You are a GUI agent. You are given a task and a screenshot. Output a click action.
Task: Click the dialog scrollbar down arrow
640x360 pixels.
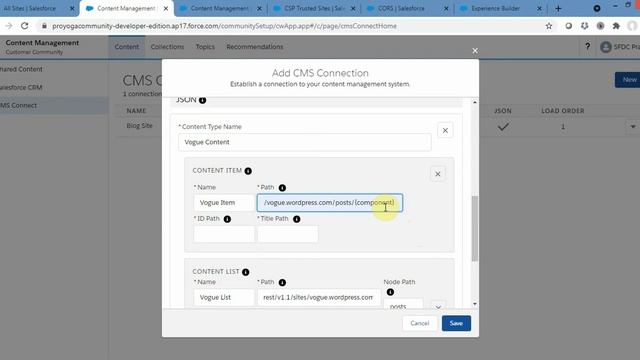pyautogui.click(x=474, y=304)
